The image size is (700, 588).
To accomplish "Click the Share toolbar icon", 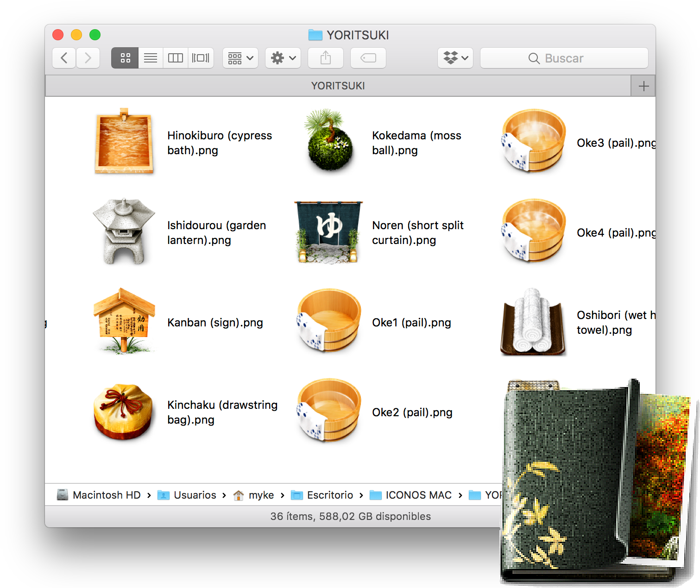I will 326,58.
